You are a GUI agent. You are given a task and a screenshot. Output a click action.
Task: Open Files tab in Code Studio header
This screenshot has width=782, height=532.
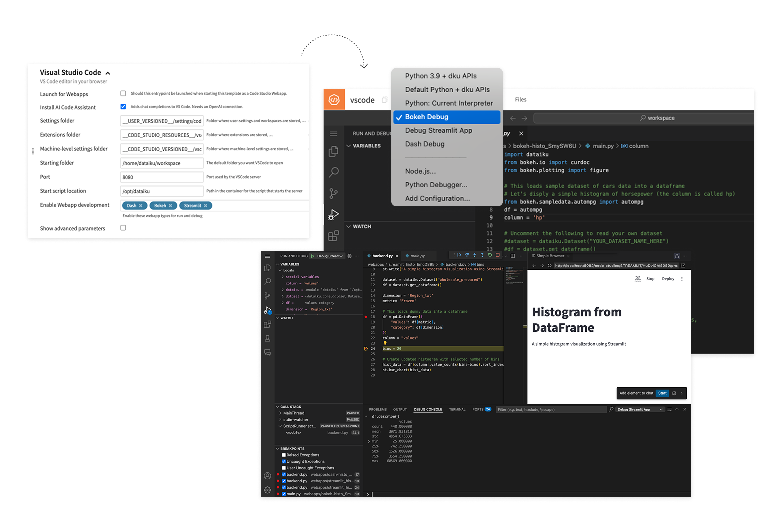(x=521, y=100)
